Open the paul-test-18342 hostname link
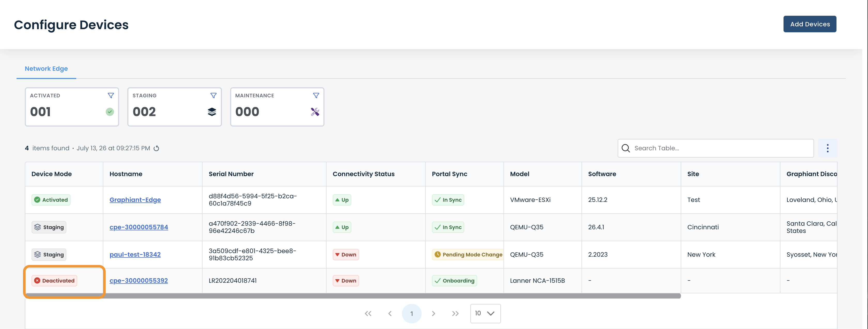 tap(135, 255)
